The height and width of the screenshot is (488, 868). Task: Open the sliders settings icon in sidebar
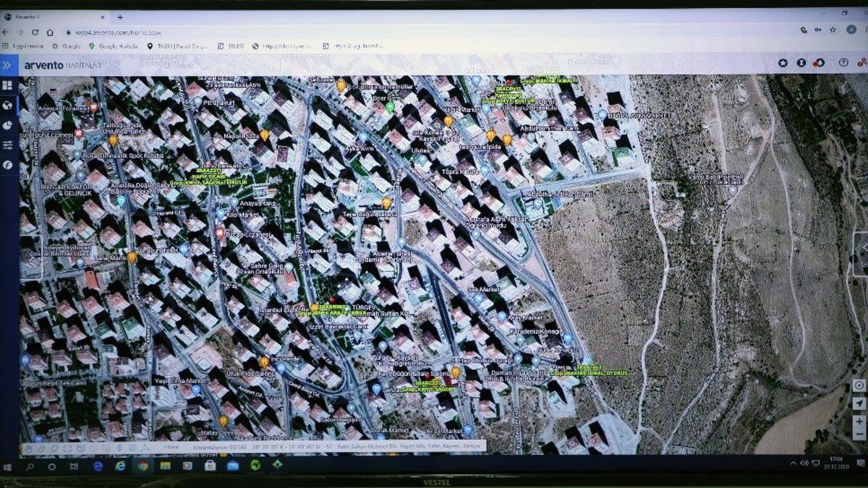[7, 145]
